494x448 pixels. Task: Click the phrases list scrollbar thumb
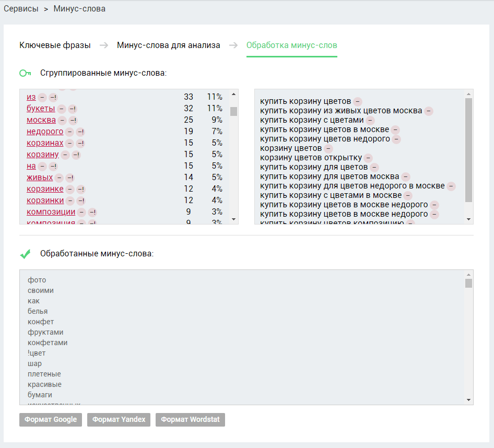(x=468, y=150)
